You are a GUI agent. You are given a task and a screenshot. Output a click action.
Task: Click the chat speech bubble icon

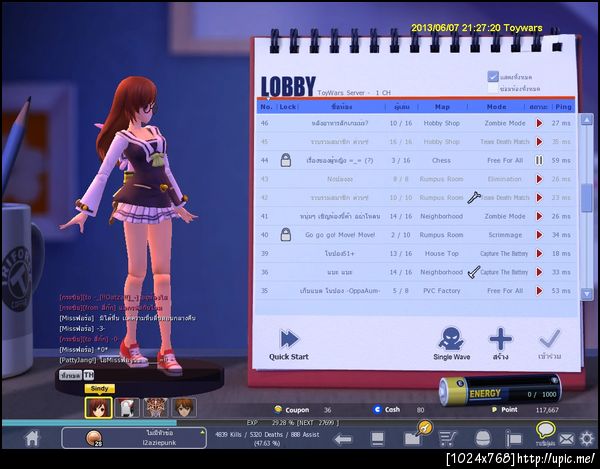545,430
